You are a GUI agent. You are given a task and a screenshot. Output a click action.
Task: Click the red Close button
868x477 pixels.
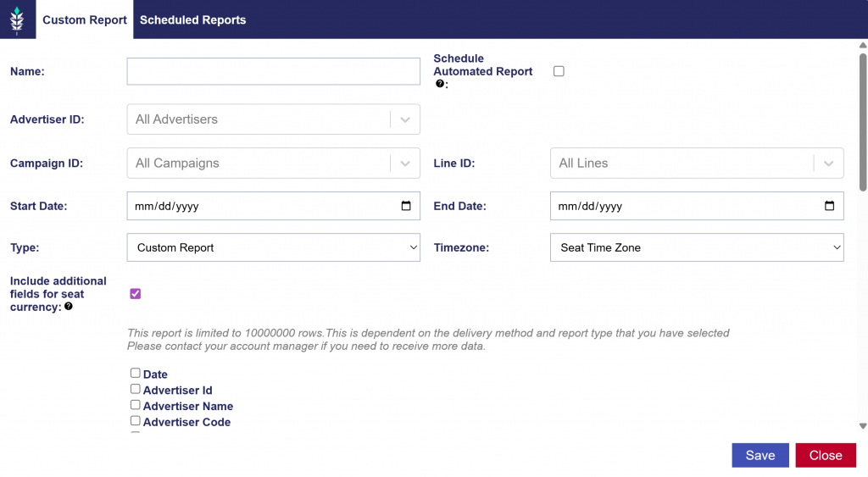click(x=825, y=455)
